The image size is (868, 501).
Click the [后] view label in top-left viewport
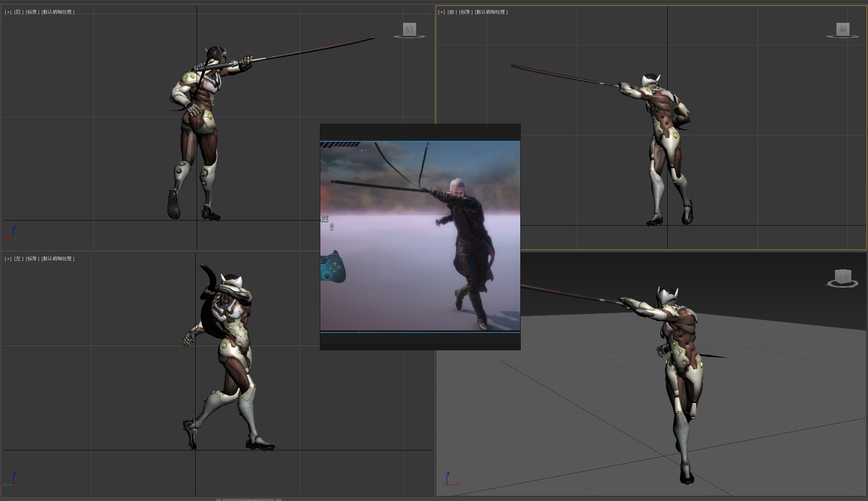pos(19,12)
